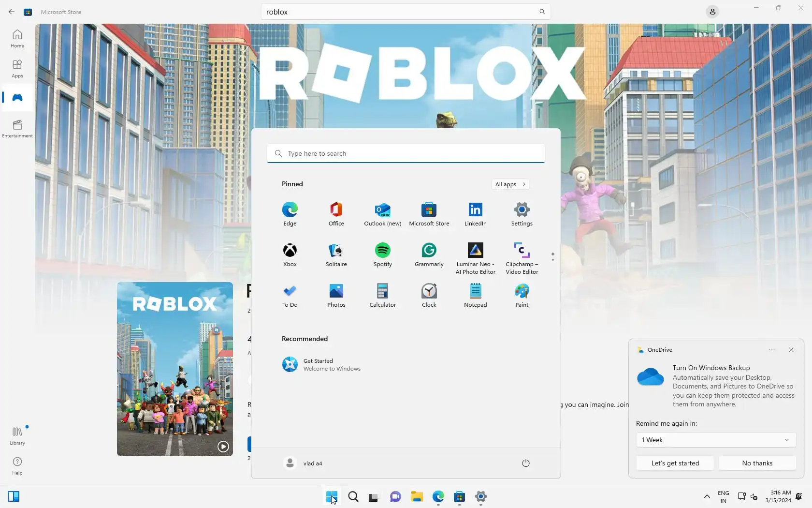Click No thanks in OneDrive prompt
This screenshot has width=812, height=508.
click(x=757, y=463)
